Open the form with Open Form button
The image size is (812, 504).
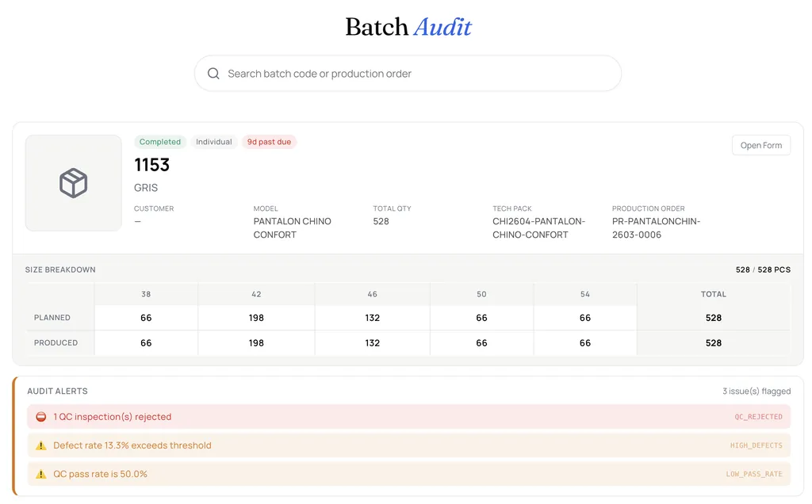pyautogui.click(x=760, y=145)
